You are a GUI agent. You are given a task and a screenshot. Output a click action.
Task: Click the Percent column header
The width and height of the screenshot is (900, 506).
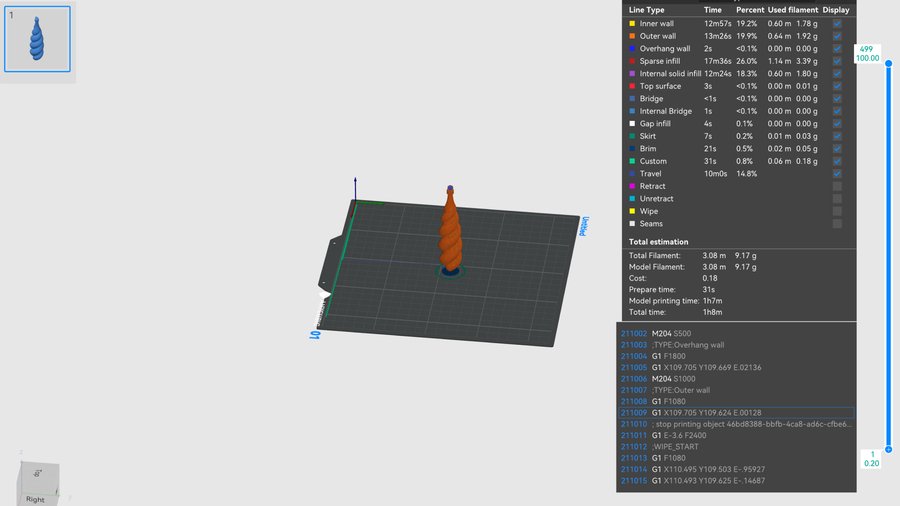[x=750, y=10]
